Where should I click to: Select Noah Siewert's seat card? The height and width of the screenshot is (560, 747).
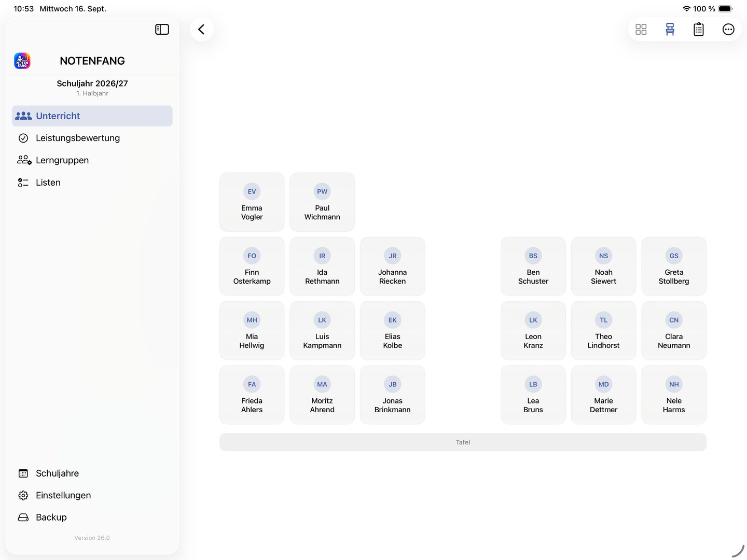(x=604, y=267)
